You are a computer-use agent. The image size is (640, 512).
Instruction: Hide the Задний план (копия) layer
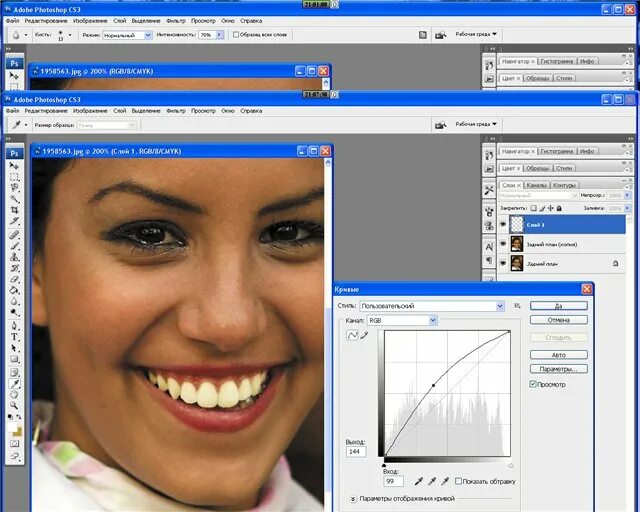click(x=503, y=244)
